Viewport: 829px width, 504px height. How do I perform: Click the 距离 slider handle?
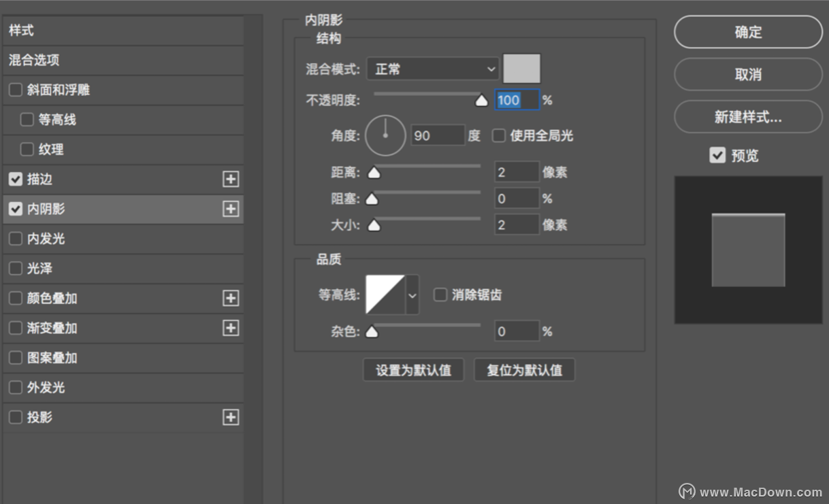pyautogui.click(x=374, y=173)
